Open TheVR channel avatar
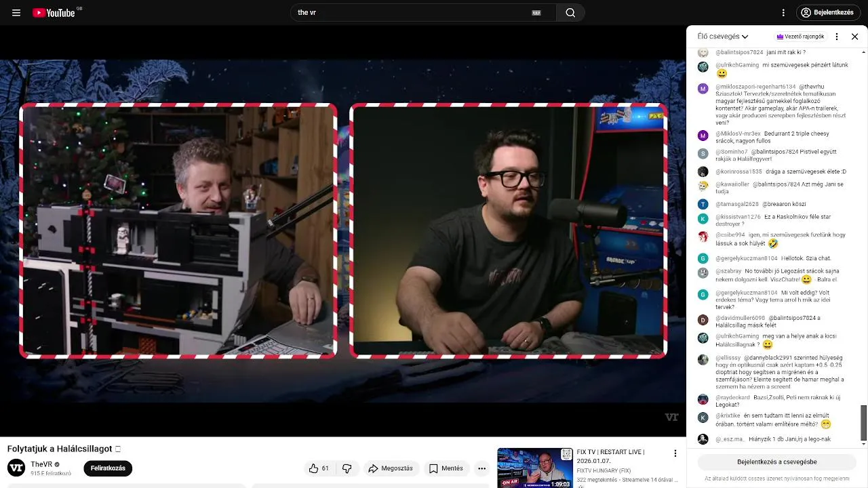 16,468
